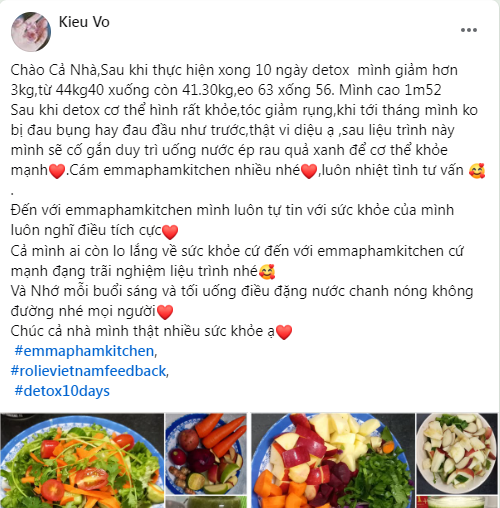Enlarge the chopped apples and carrots plate photo
500x508 pixels.
pos(333,460)
